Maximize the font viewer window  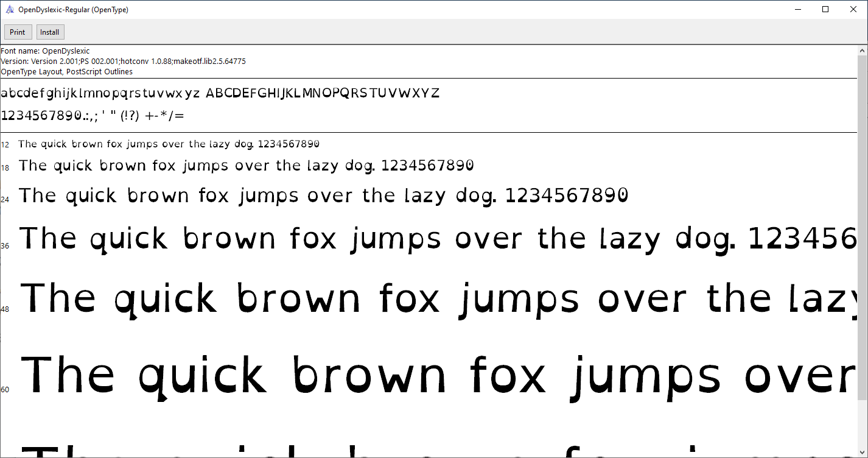pyautogui.click(x=825, y=9)
